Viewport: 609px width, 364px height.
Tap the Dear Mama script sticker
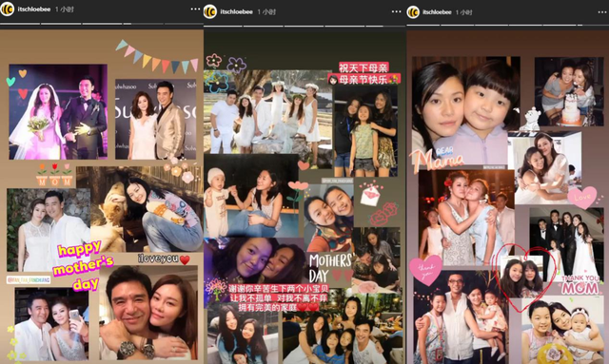[x=437, y=159]
